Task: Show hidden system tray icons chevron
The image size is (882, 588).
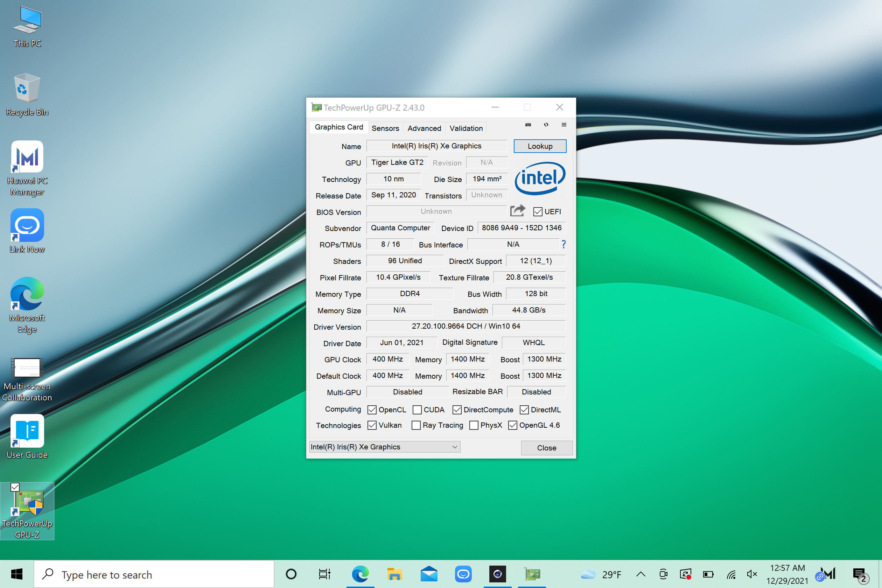Action: click(x=640, y=574)
